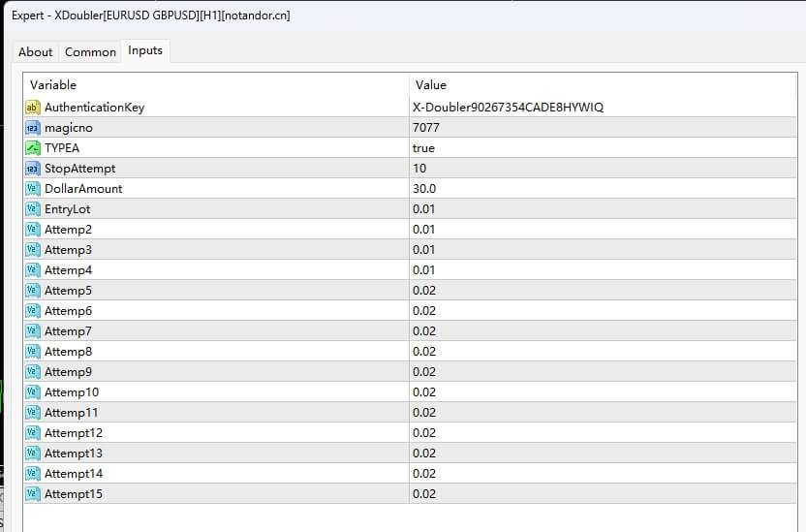
Task: Select the Attemp7 value 0.02
Action: (424, 331)
